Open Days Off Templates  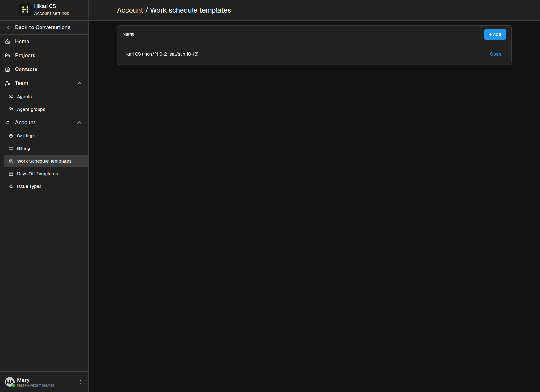[x=46, y=174]
